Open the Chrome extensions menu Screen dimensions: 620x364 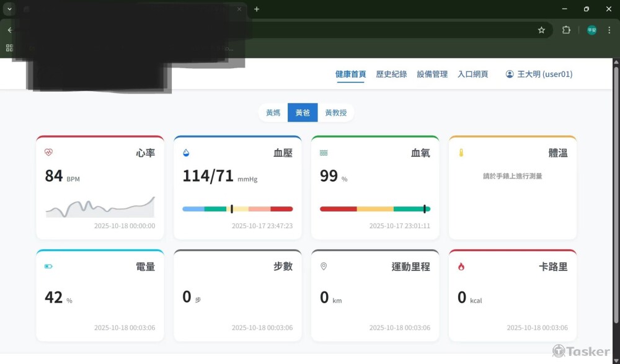[x=565, y=30]
